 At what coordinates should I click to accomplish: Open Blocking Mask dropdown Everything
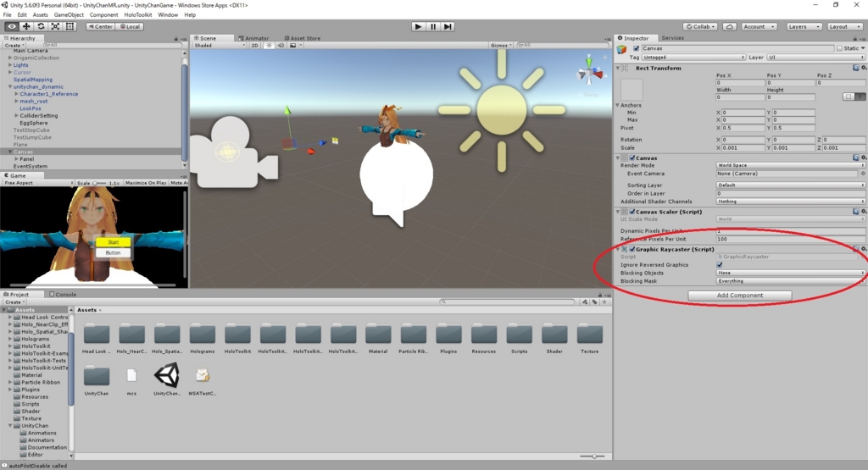click(x=791, y=281)
